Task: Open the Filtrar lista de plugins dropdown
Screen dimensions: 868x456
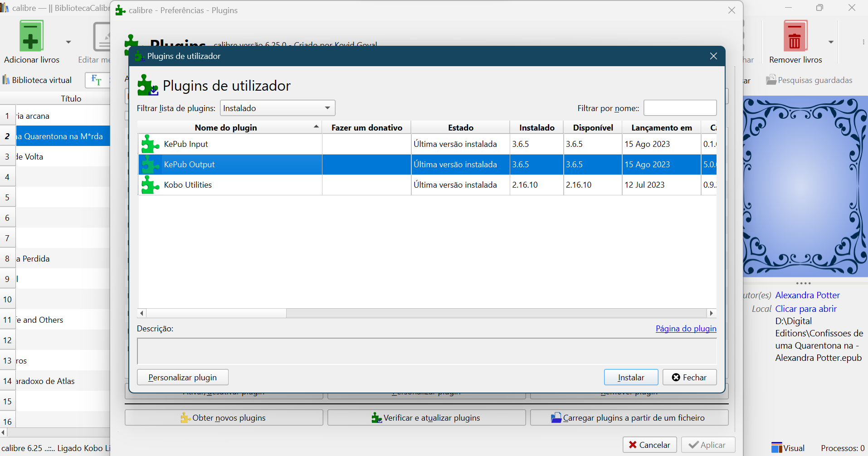Action: [277, 108]
